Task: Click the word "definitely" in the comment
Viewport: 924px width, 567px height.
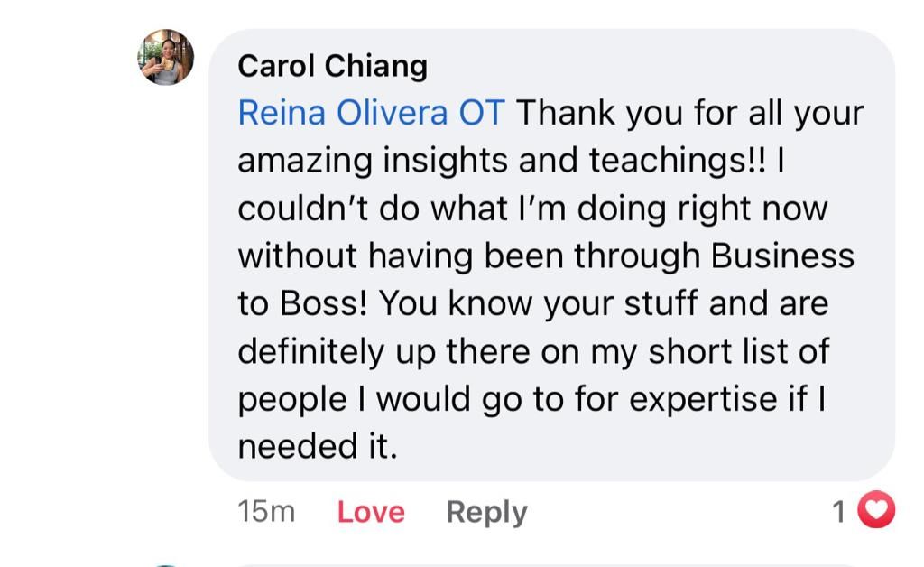Action: click(310, 352)
